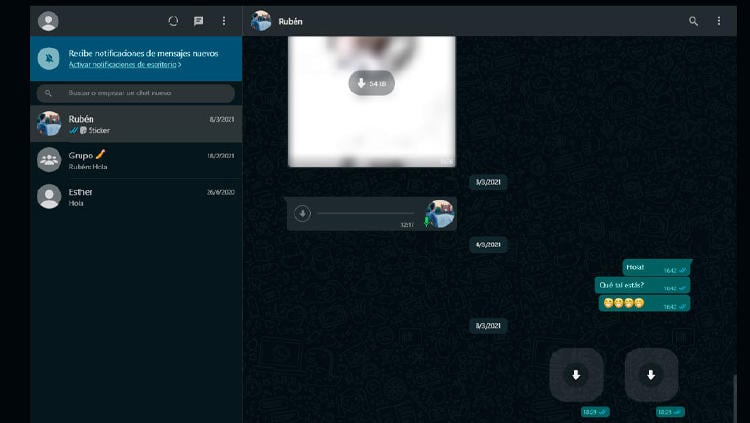750x423 pixels.
Task: Click Recibe notificaciones de mensajes nuevos banner text
Action: [x=143, y=54]
